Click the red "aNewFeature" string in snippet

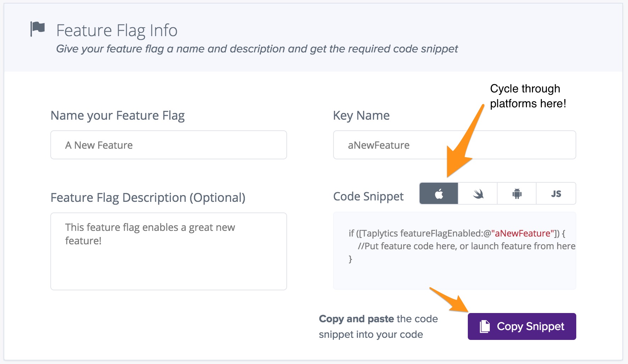pyautogui.click(x=522, y=233)
